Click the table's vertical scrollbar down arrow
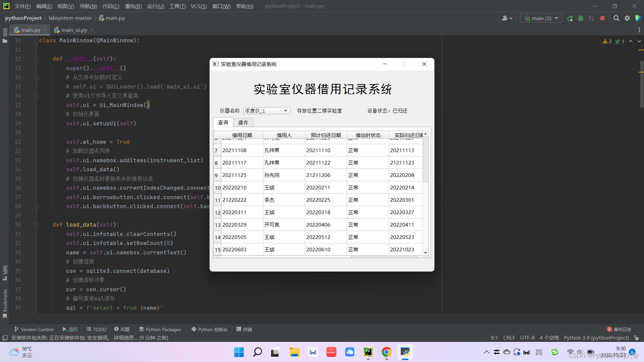Screen dimensions: 644x362 pos(426,253)
